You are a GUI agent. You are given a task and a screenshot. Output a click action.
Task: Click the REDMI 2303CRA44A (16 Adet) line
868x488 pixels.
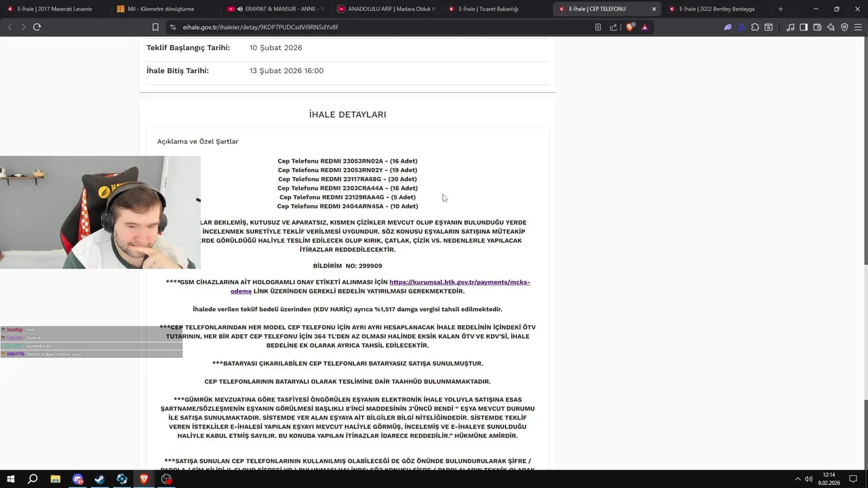(347, 188)
